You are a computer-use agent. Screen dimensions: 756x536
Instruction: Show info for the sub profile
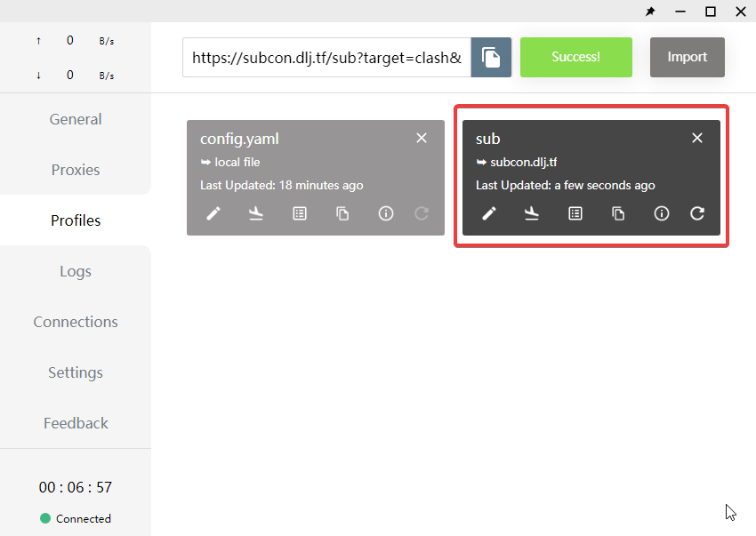coord(662,213)
